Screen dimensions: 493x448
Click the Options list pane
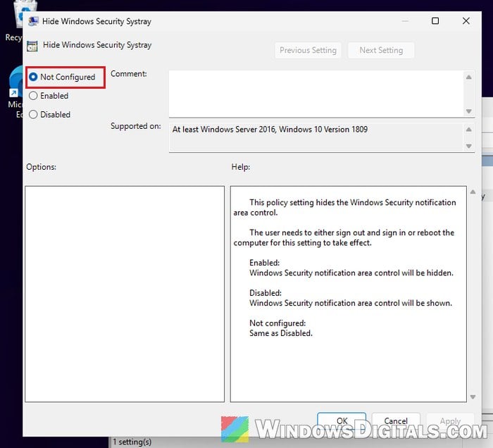tap(125, 294)
